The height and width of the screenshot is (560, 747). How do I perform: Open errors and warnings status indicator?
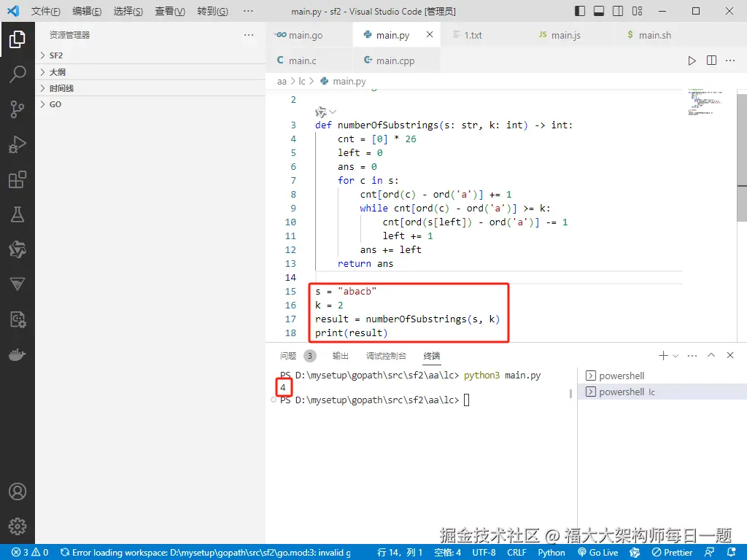tap(31, 553)
